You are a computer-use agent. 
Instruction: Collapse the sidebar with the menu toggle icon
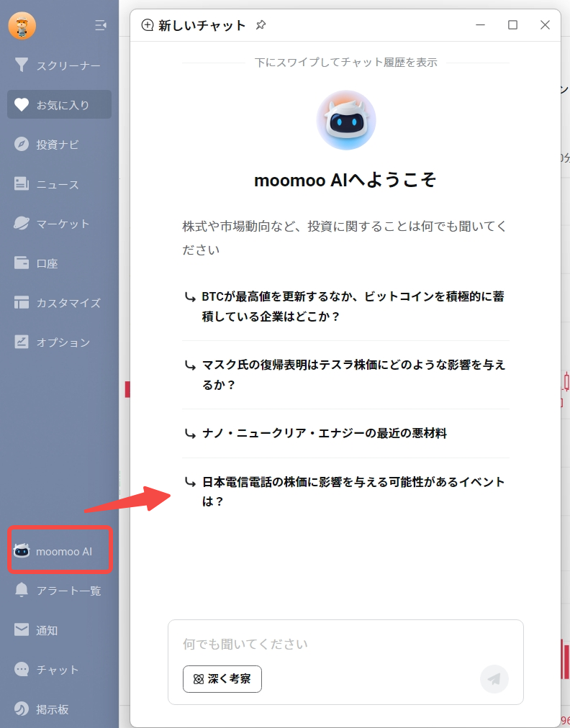pyautogui.click(x=101, y=25)
